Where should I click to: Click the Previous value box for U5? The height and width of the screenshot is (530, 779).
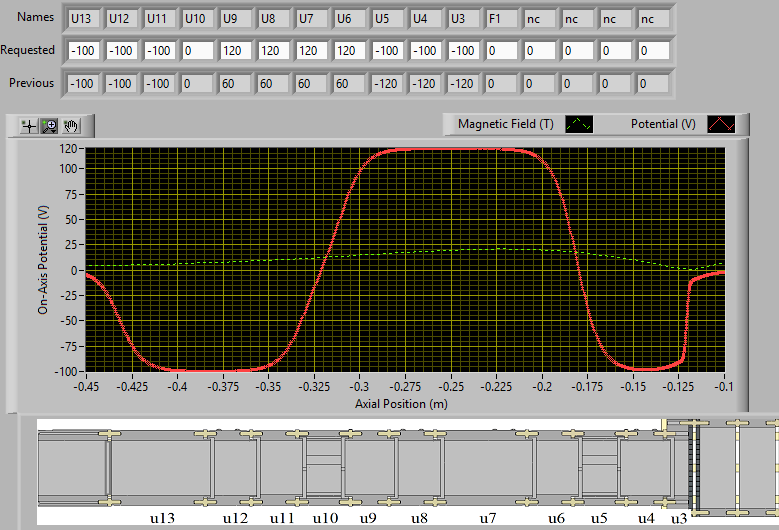point(388,84)
